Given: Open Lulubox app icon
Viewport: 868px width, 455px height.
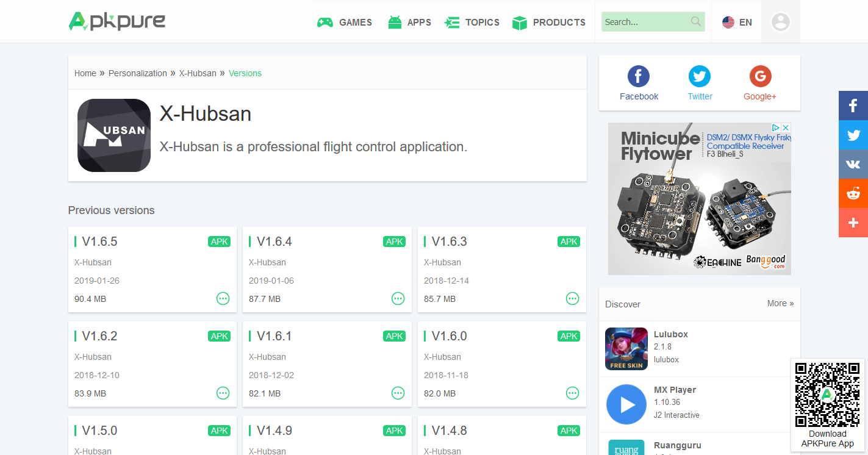Looking at the screenshot, I should click(626, 349).
